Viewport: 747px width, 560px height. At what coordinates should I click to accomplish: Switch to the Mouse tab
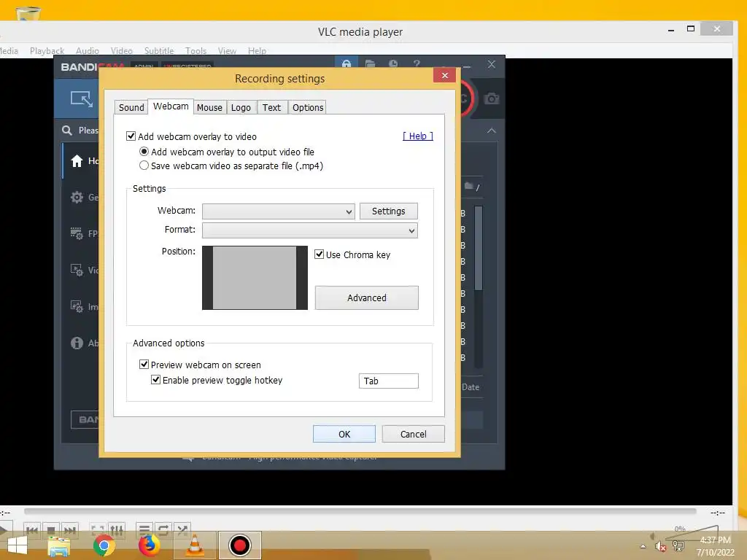pos(209,108)
